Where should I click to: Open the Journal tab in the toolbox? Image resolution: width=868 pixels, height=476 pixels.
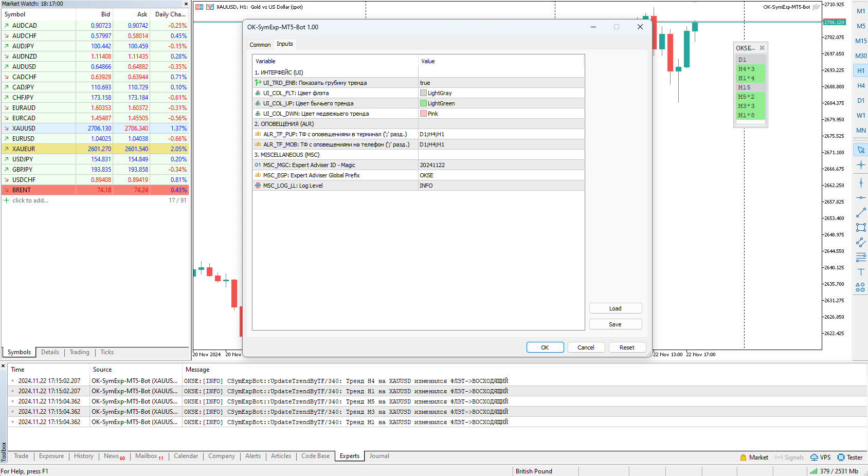point(379,456)
